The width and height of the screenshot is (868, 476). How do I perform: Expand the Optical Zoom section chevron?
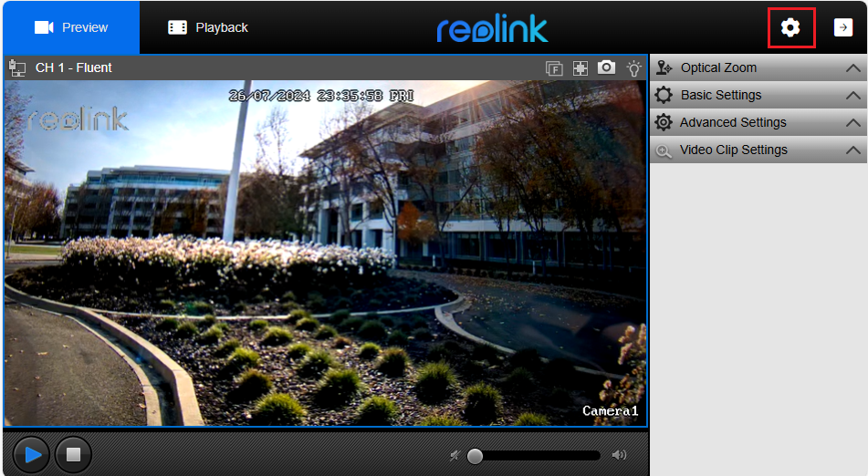[852, 68]
